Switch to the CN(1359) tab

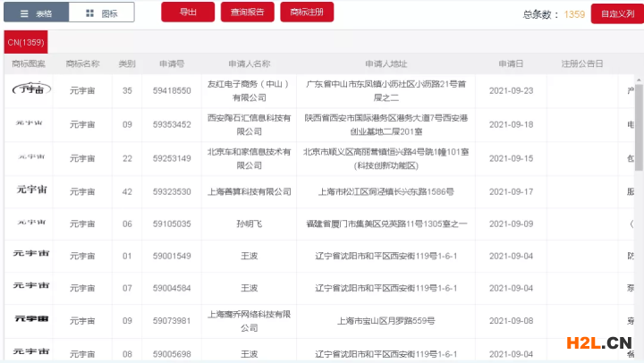pos(25,43)
